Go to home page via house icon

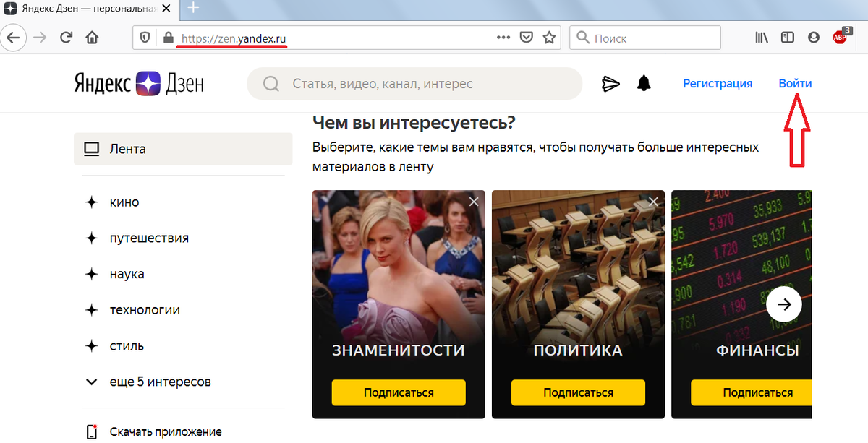point(92,37)
